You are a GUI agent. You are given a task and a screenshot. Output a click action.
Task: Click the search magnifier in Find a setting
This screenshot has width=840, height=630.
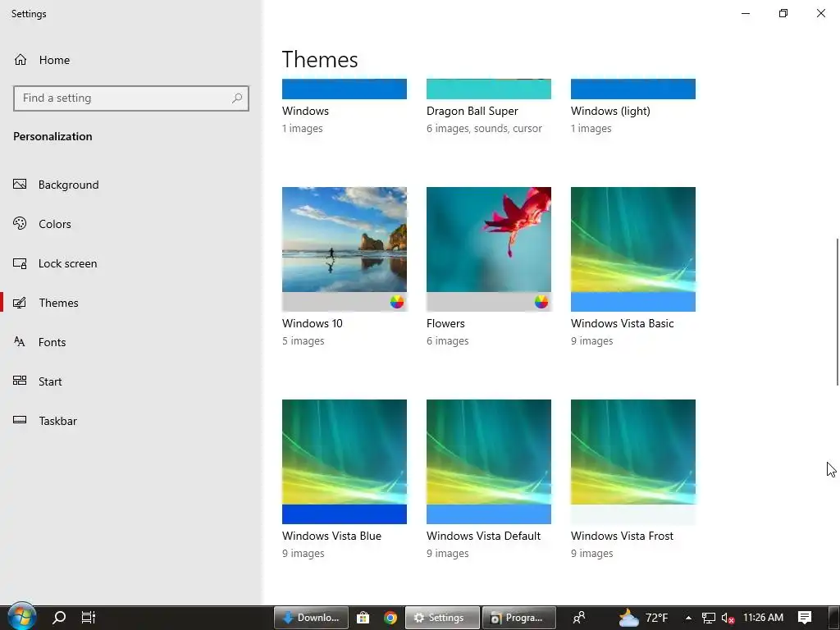coord(237,98)
